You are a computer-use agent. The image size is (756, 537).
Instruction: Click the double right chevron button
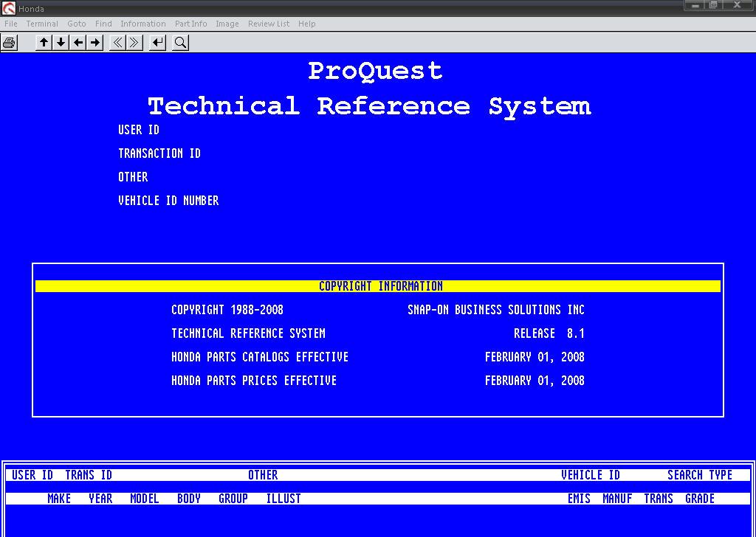[134, 43]
